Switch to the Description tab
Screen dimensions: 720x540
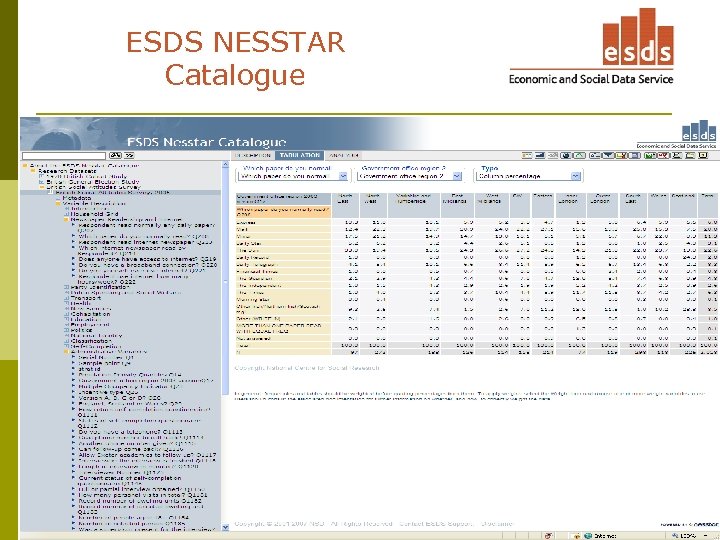[253, 155]
